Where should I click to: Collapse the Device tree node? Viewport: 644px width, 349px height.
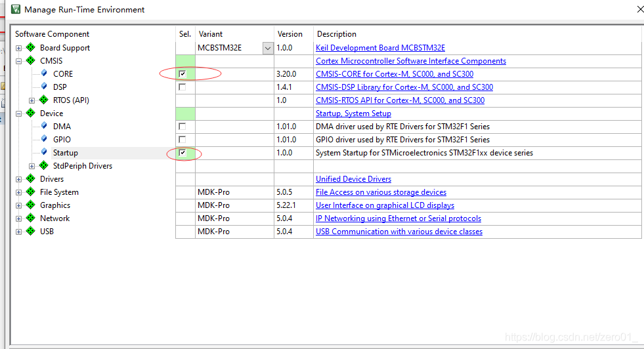point(19,113)
